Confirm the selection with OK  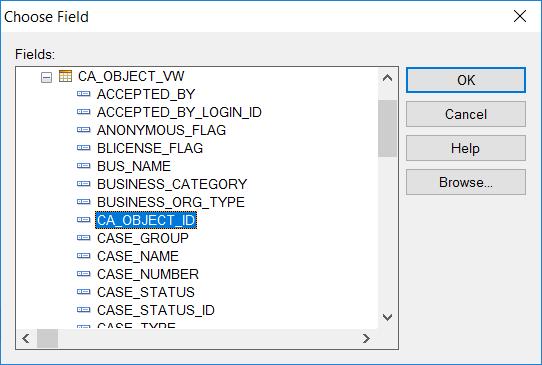click(x=466, y=80)
